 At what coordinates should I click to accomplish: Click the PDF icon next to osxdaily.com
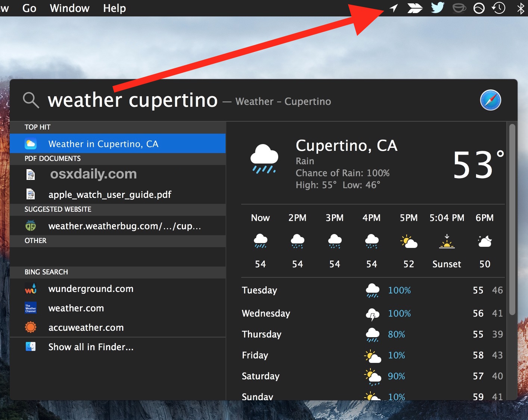(x=30, y=174)
